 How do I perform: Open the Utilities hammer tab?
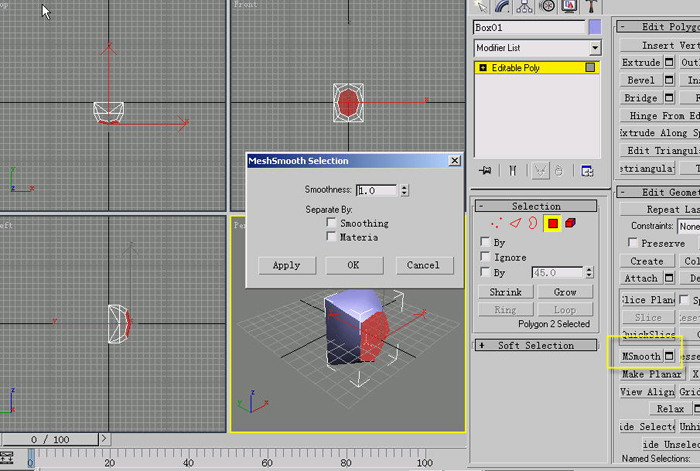click(592, 6)
